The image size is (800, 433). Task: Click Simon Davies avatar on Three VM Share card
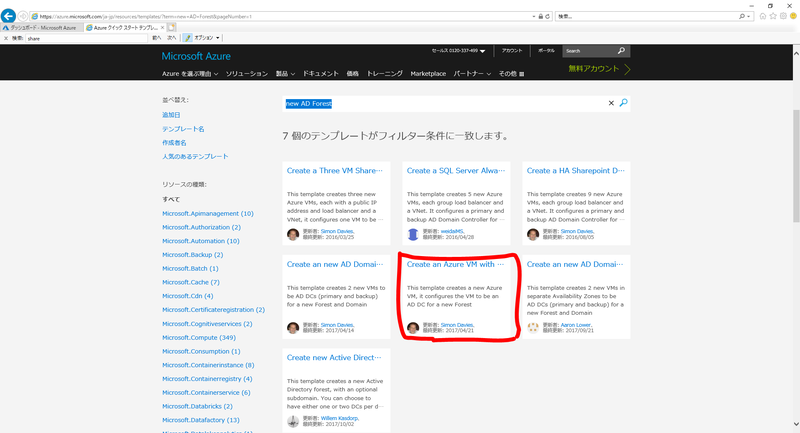point(293,234)
